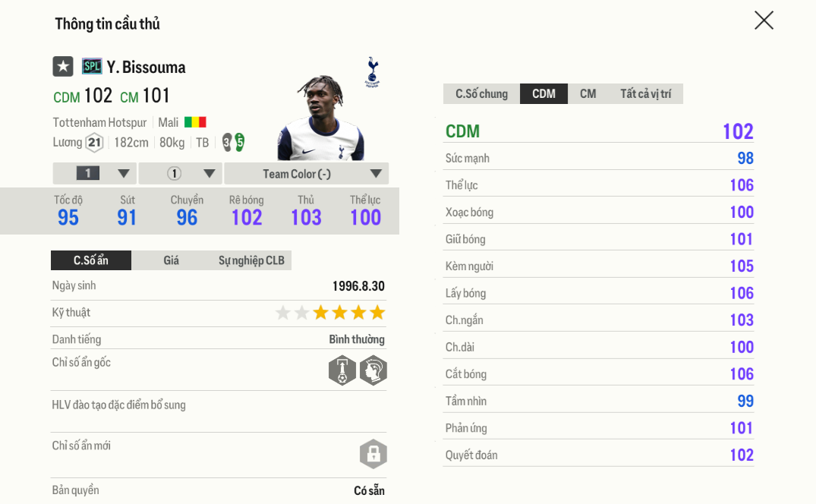Click the locked new trait slot icon

coord(373,454)
